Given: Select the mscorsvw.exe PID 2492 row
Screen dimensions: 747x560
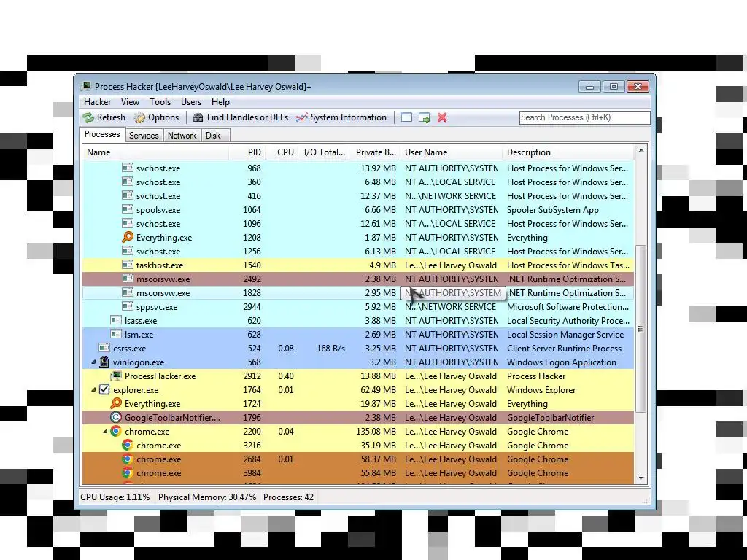Looking at the screenshot, I should pos(358,279).
